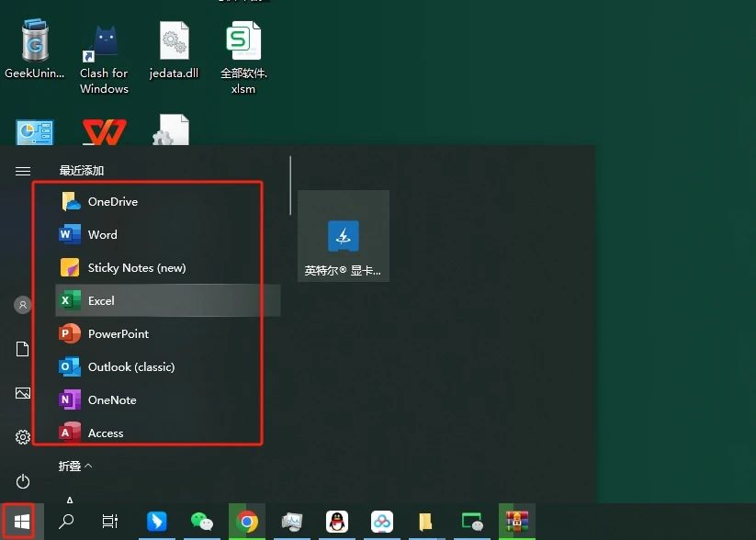Open OneNote from the Start menu
The width and height of the screenshot is (756, 540).
pyautogui.click(x=111, y=400)
